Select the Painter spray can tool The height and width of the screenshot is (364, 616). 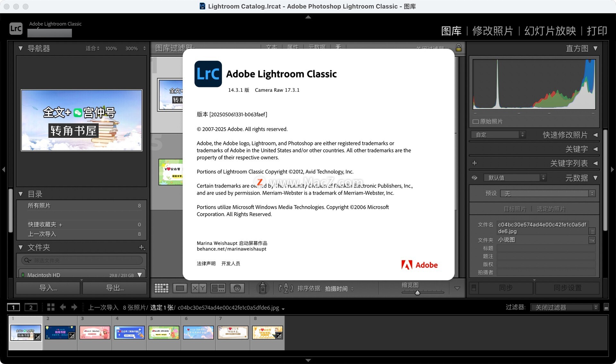pos(263,288)
